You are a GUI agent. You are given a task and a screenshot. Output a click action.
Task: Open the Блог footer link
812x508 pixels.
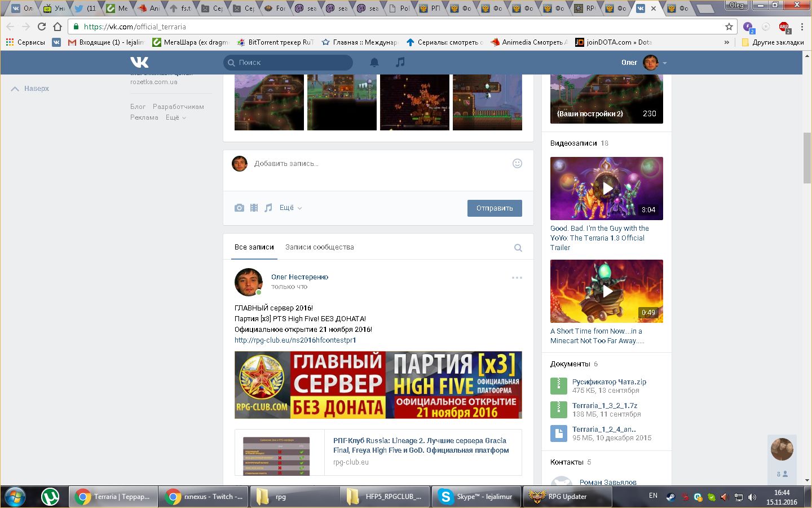[138, 107]
